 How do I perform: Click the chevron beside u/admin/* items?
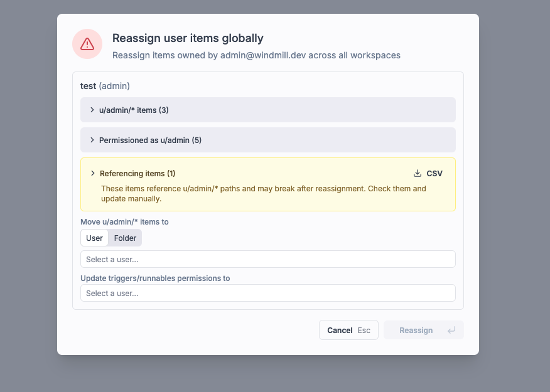click(x=93, y=110)
